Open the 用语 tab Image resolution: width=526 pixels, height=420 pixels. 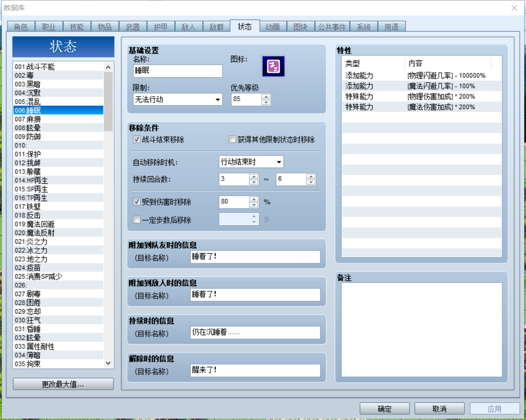click(x=392, y=27)
